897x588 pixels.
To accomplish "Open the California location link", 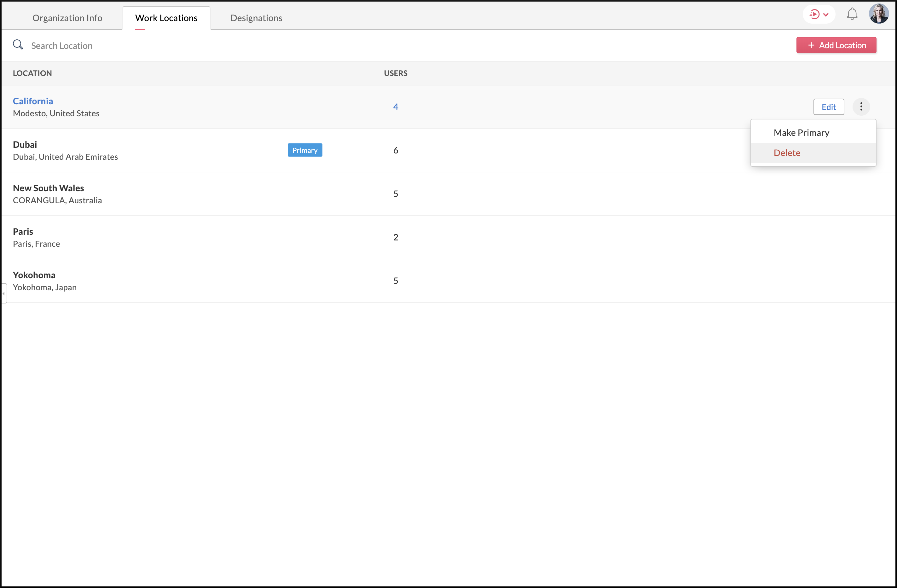I will tap(33, 101).
